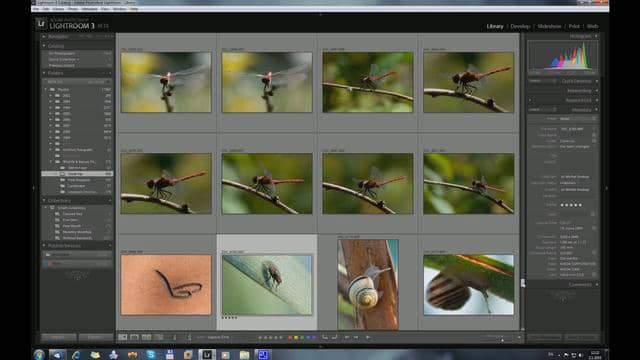Select first dragonfly thumbnail in top row
640x360 pixels.
[166, 82]
